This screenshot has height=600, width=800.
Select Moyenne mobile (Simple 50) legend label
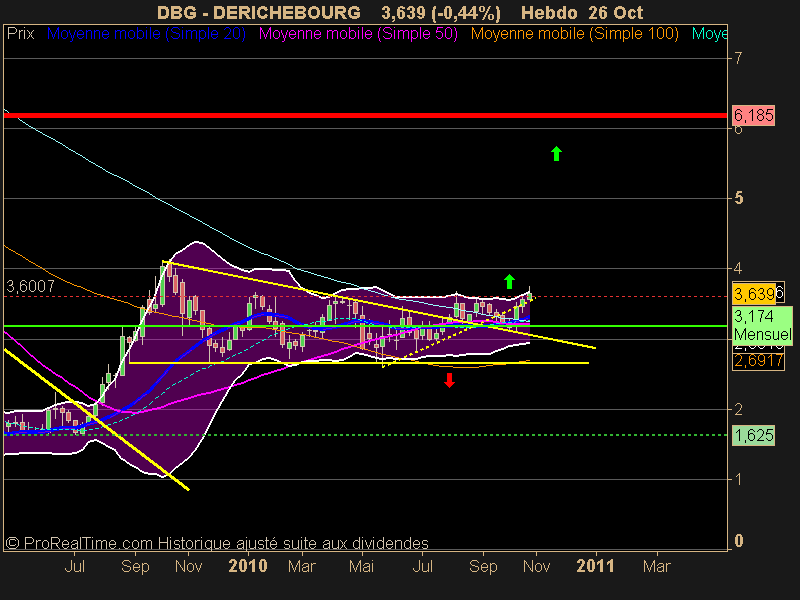click(358, 34)
